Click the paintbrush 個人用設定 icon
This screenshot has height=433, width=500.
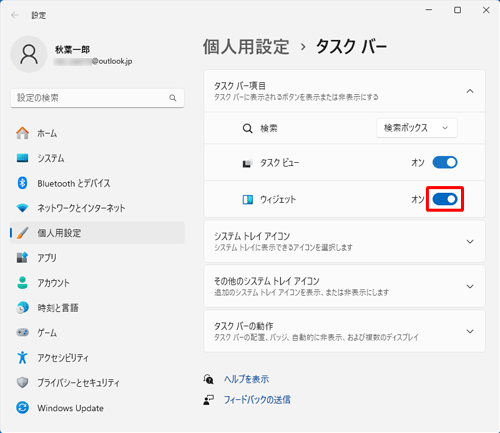[x=22, y=233]
